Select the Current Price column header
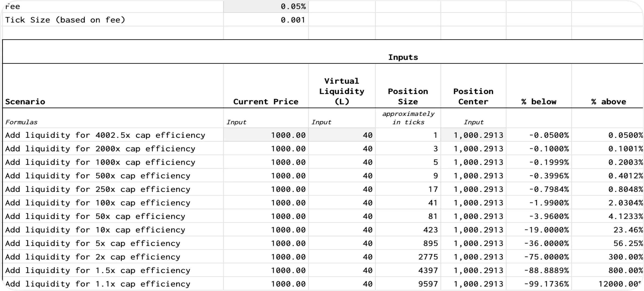 266,86
